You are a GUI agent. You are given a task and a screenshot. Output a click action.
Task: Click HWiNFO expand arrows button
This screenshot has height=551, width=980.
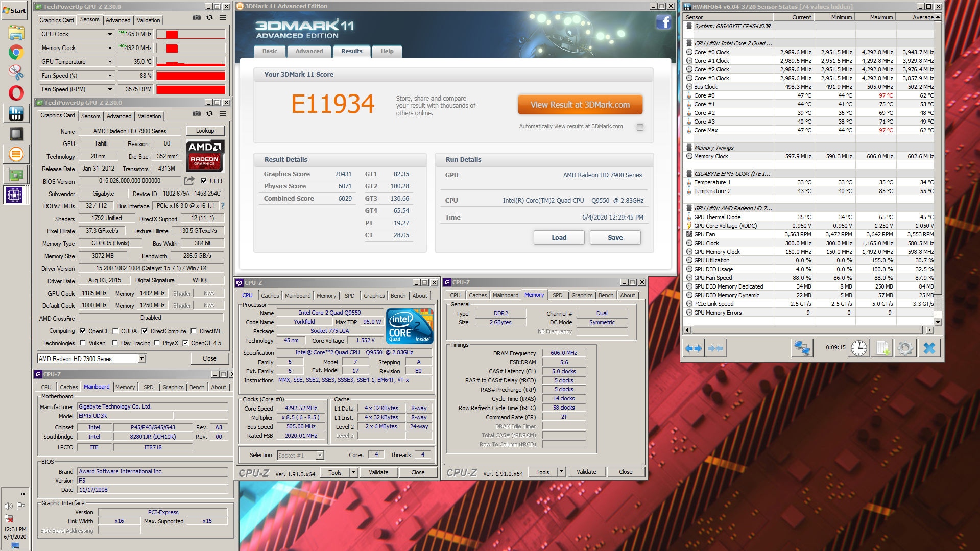(x=693, y=348)
